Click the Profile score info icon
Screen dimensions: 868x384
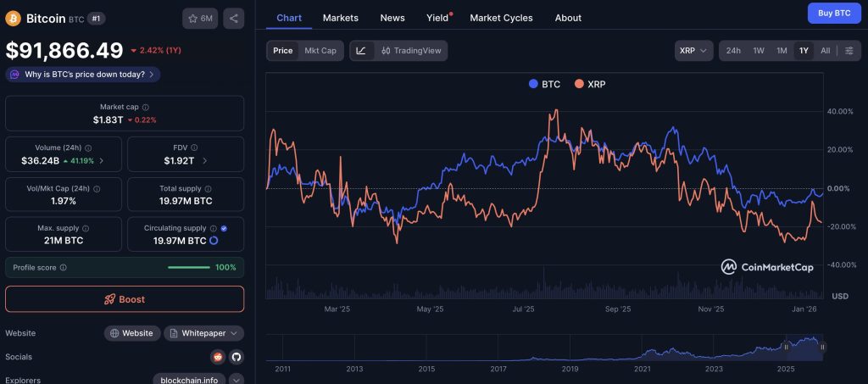(x=64, y=267)
